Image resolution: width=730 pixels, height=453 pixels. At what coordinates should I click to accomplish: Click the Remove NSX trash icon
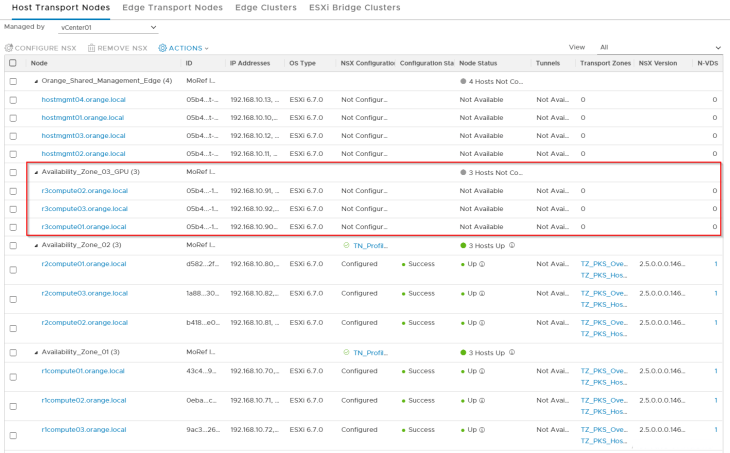pyautogui.click(x=93, y=48)
